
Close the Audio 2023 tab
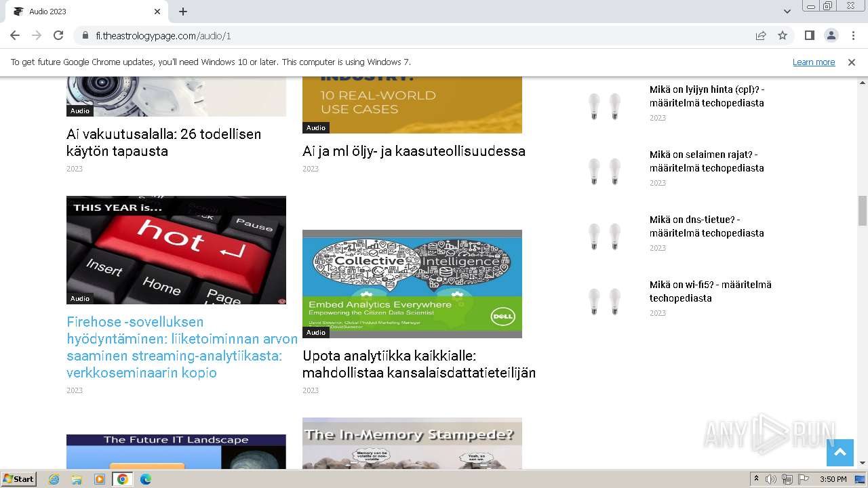pos(157,12)
